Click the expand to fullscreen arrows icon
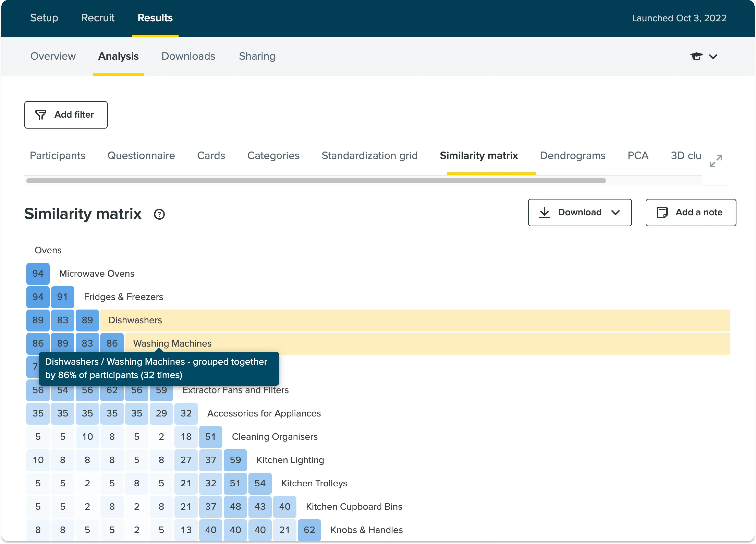756x544 pixels. (716, 161)
